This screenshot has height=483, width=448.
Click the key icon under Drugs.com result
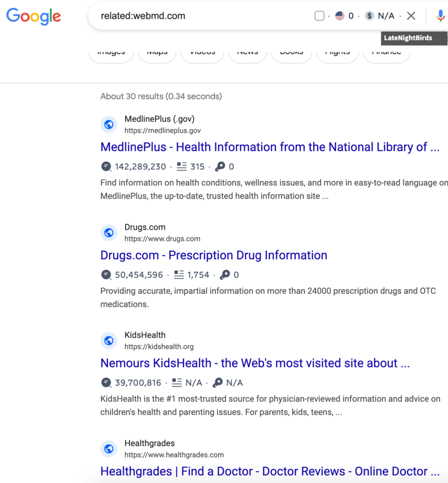(225, 275)
